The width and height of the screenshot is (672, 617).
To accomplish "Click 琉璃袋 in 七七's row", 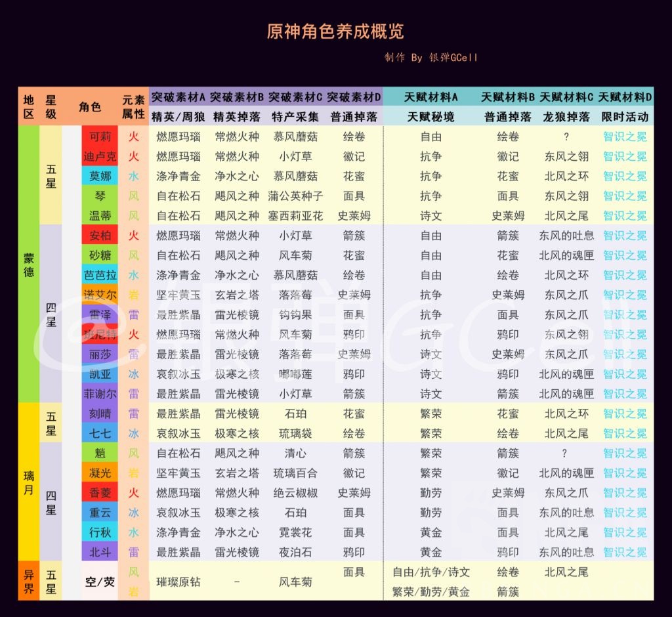I will [295, 433].
